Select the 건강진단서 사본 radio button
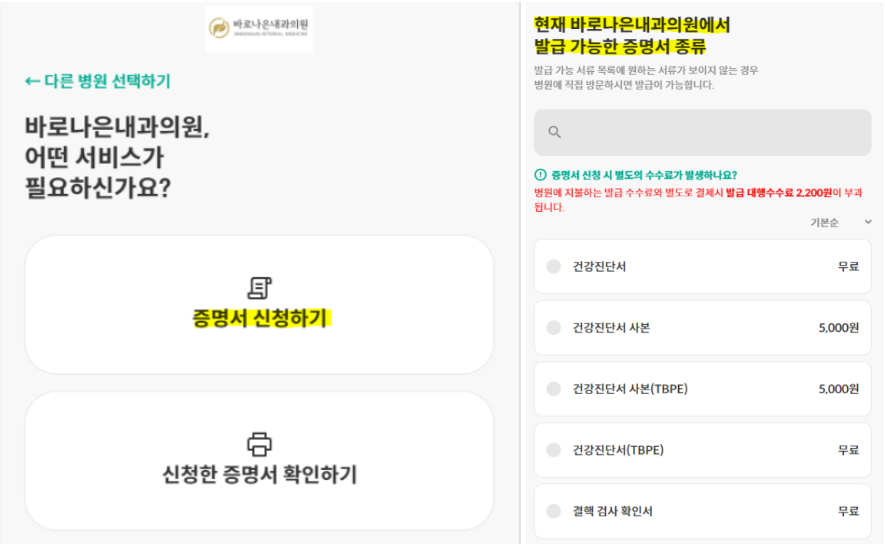This screenshot has height=547, width=885. click(x=554, y=327)
